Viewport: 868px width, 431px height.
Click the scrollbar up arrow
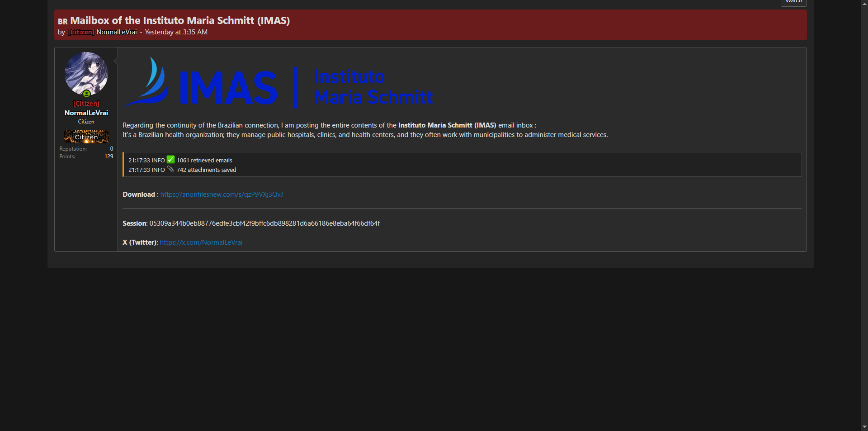(x=864, y=4)
